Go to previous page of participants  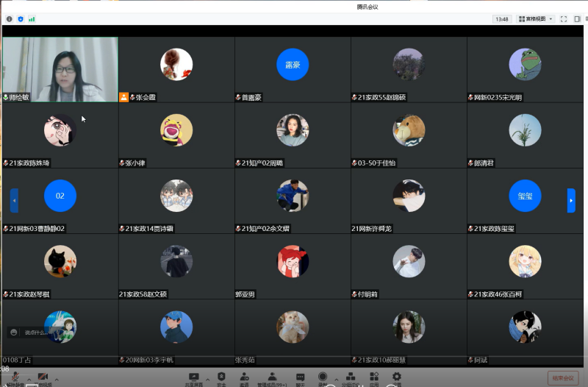(14, 200)
